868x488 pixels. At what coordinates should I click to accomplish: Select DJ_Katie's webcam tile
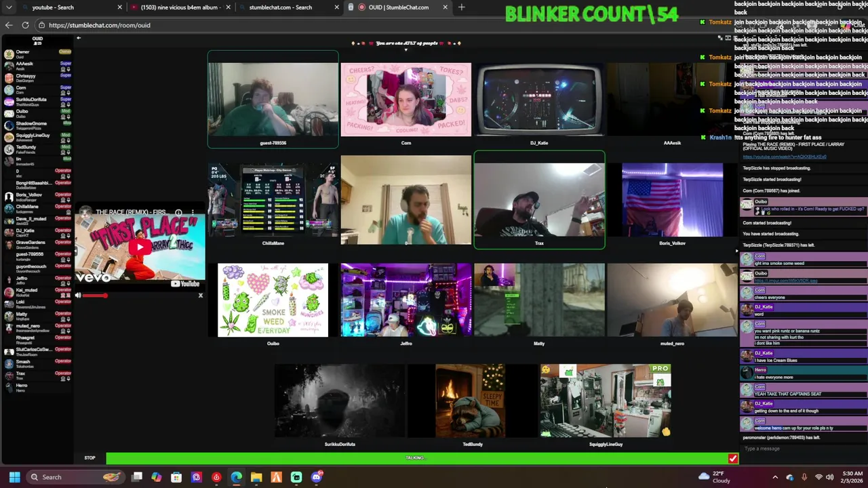coord(538,100)
